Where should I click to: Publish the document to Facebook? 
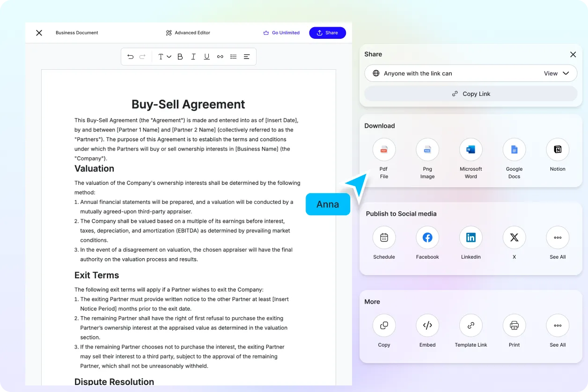(427, 237)
